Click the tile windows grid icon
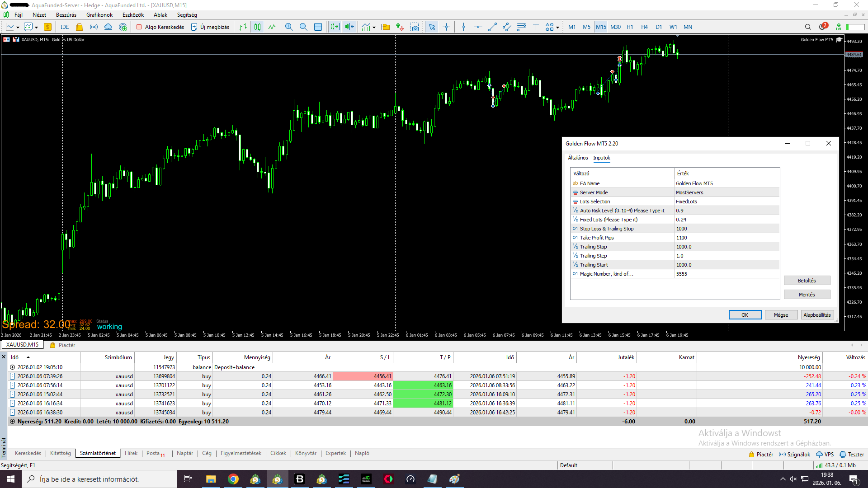868x488 pixels. click(318, 27)
